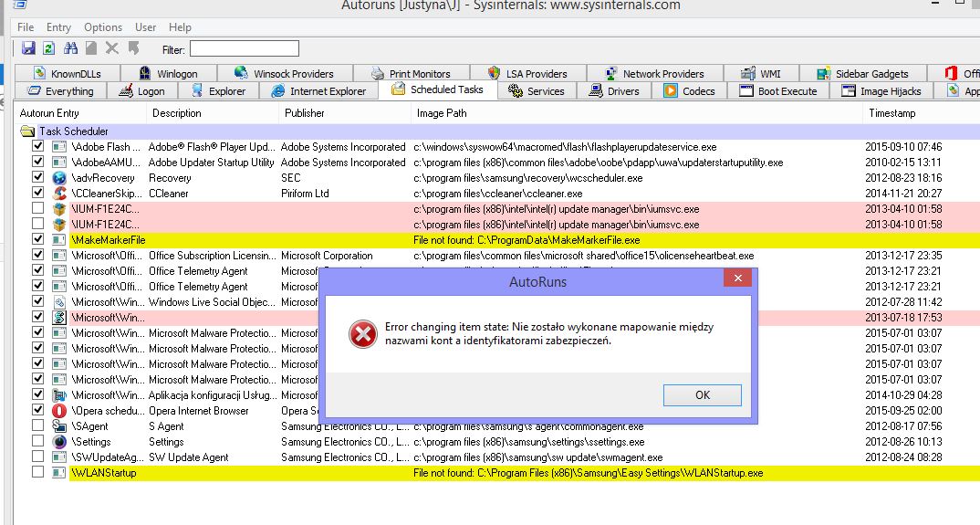Uncheck the AdobeAAMU entry checkbox
This screenshot has width=980, height=525.
coord(37,162)
